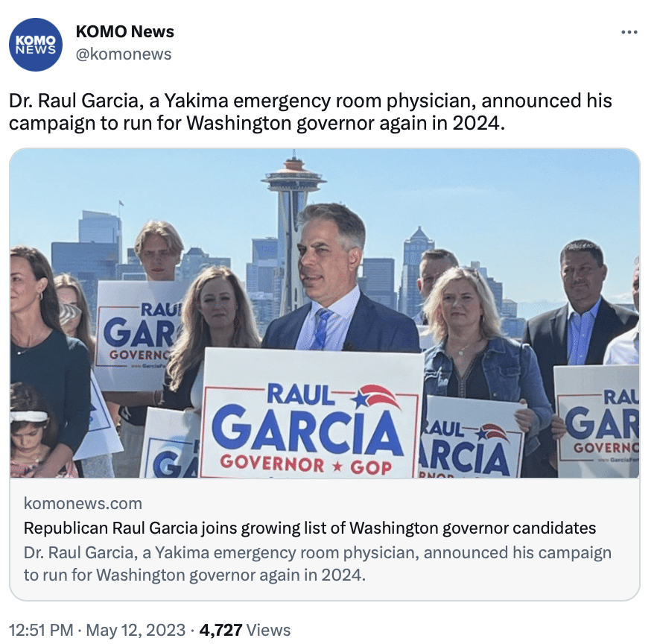
Task: Open the KOMO News profile avatar
Action: (36, 44)
